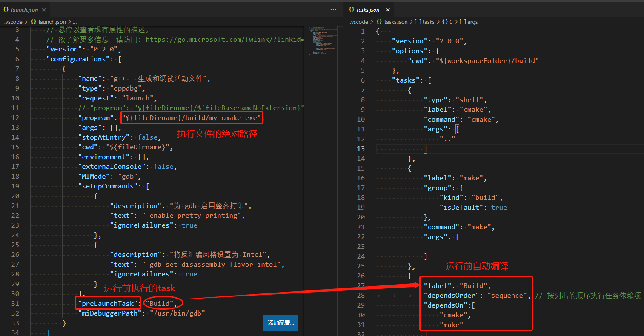Click the "stopAtEntry" key
The width and height of the screenshot is (644, 336).
pos(104,137)
